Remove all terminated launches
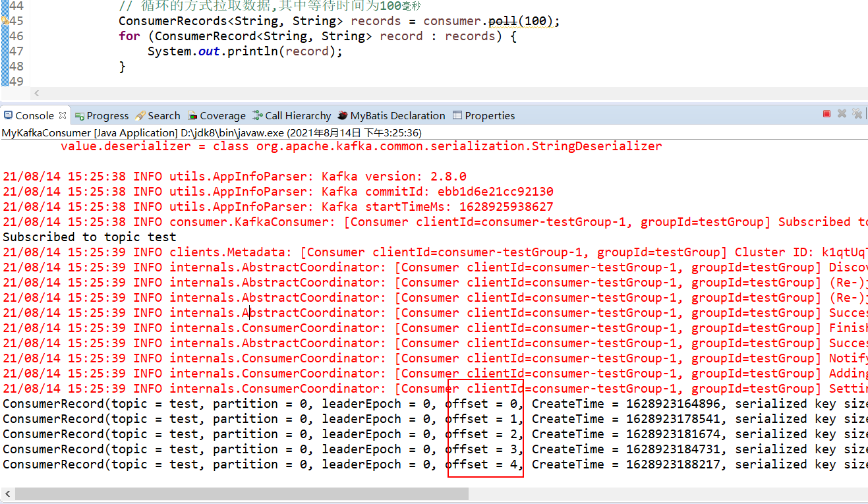Viewport: 868px width, 504px height. pyautogui.click(x=857, y=114)
